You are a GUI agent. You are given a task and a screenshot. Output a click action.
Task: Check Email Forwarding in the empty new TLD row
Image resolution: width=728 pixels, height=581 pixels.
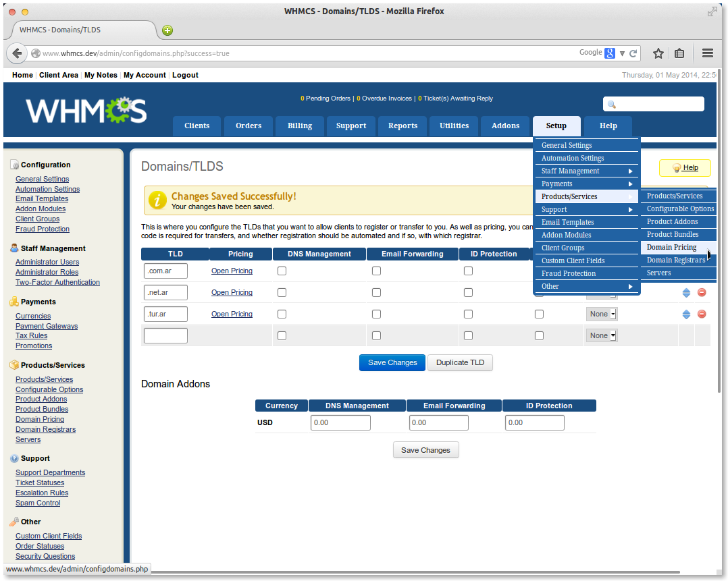377,335
